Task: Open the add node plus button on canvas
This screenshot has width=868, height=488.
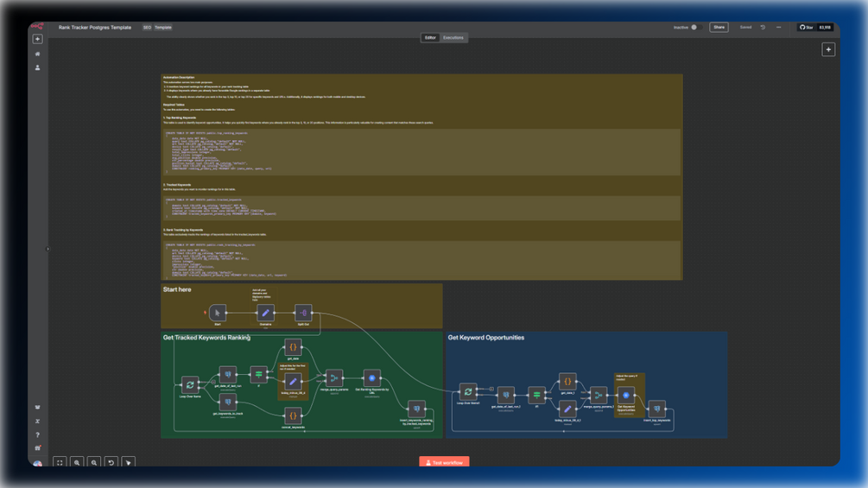Action: (828, 50)
